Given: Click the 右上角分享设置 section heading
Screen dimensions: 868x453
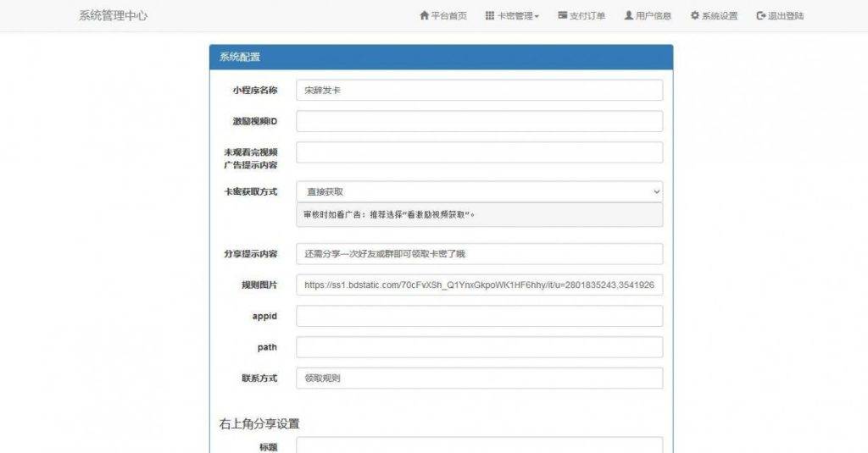Looking at the screenshot, I should coord(259,423).
